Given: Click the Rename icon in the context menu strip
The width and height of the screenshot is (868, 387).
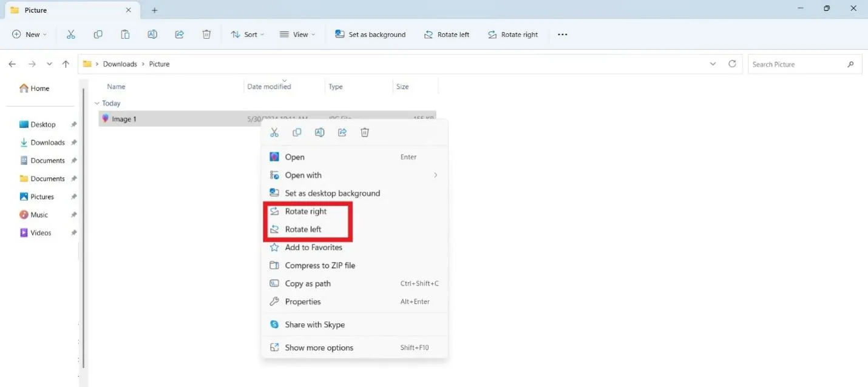Looking at the screenshot, I should point(319,132).
